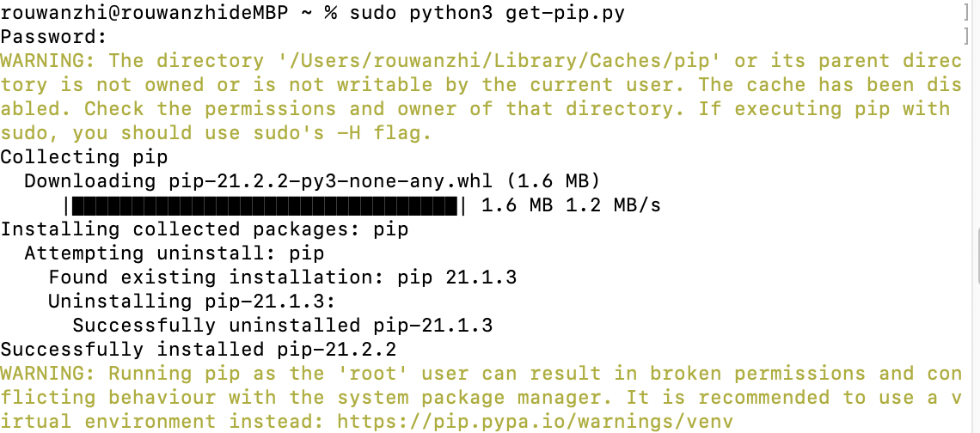Click the Password: prompt line
Image resolution: width=980 pixels, height=433 pixels.
(x=53, y=37)
